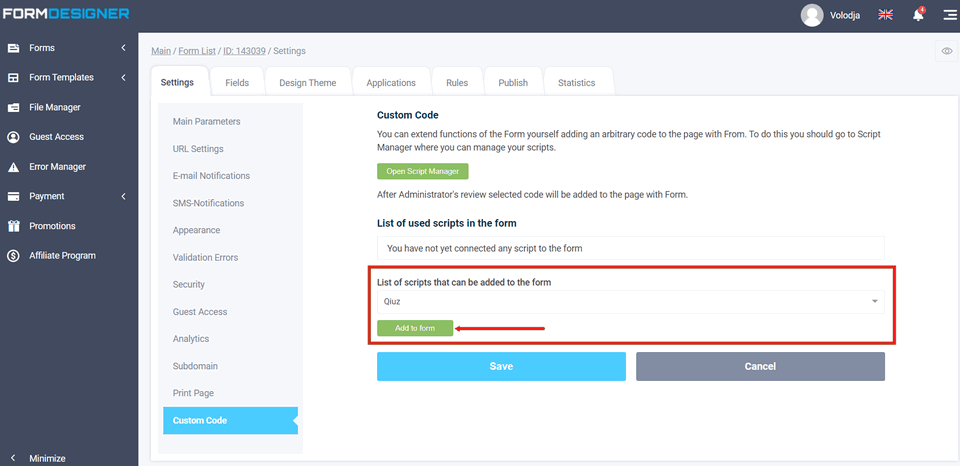Click the Promotions gift icon

pos(14,226)
